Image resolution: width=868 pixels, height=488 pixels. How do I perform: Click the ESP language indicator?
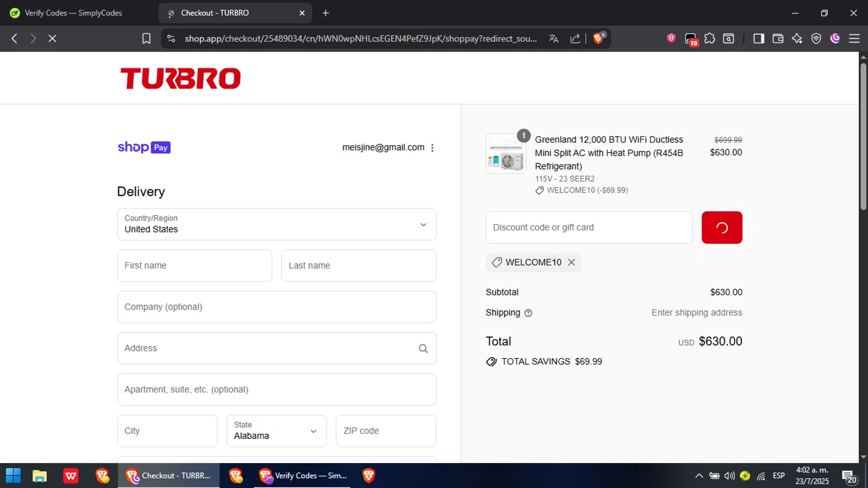(x=779, y=476)
